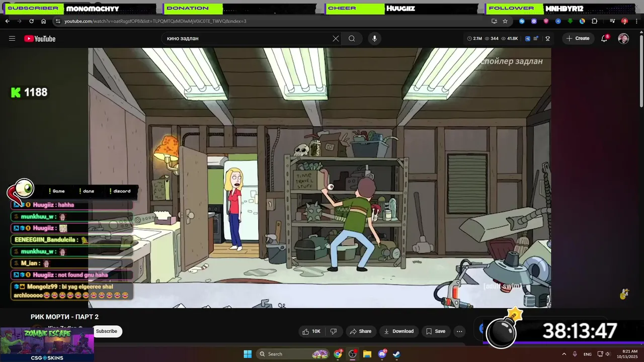Image resolution: width=644 pixels, height=362 pixels.
Task: Clear the search box with X
Action: 336,39
